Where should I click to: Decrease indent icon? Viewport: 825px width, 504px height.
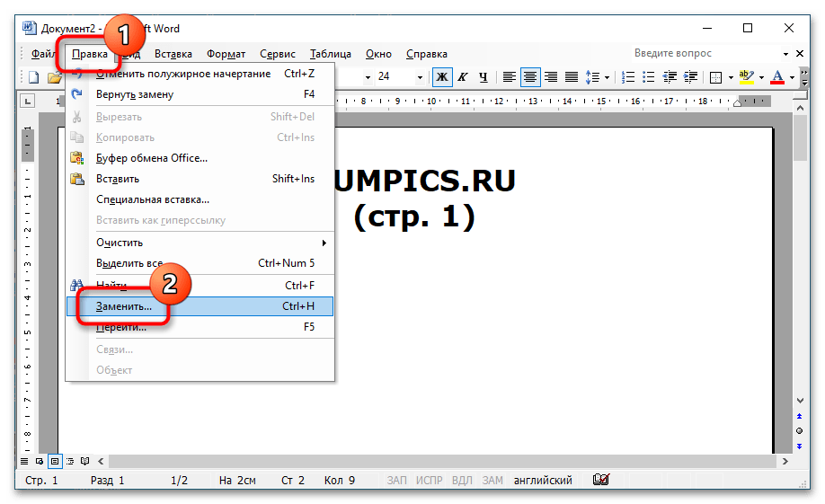point(670,77)
